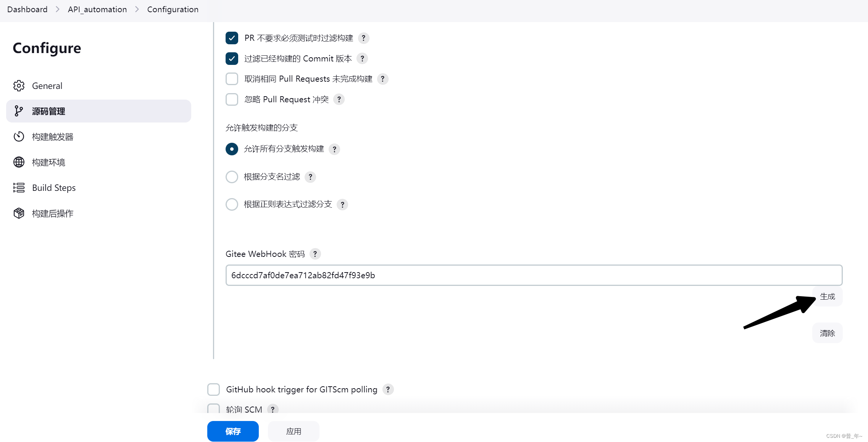Go to Dashboard breadcrumb
The image size is (868, 442).
(x=27, y=10)
